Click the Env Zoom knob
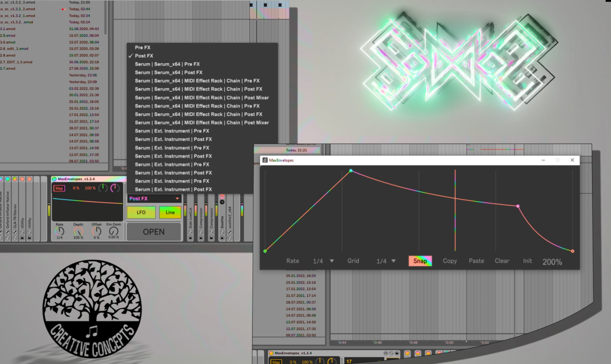Viewport: 611px width, 364px height. pyautogui.click(x=114, y=231)
